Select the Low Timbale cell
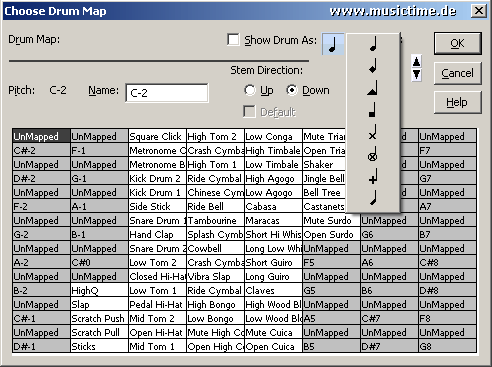 click(273, 164)
